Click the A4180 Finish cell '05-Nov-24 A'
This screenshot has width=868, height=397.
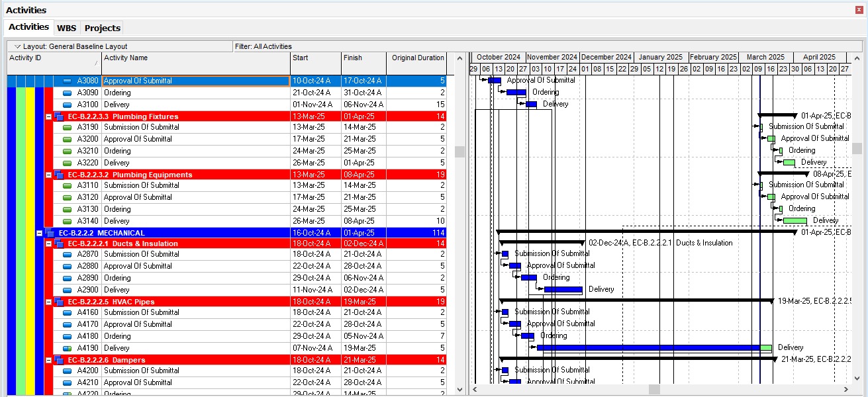tap(363, 336)
